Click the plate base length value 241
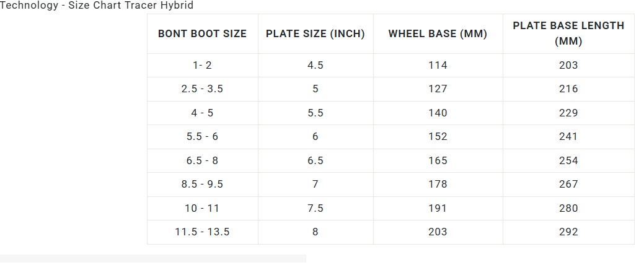The width and height of the screenshot is (644, 270). tap(568, 136)
